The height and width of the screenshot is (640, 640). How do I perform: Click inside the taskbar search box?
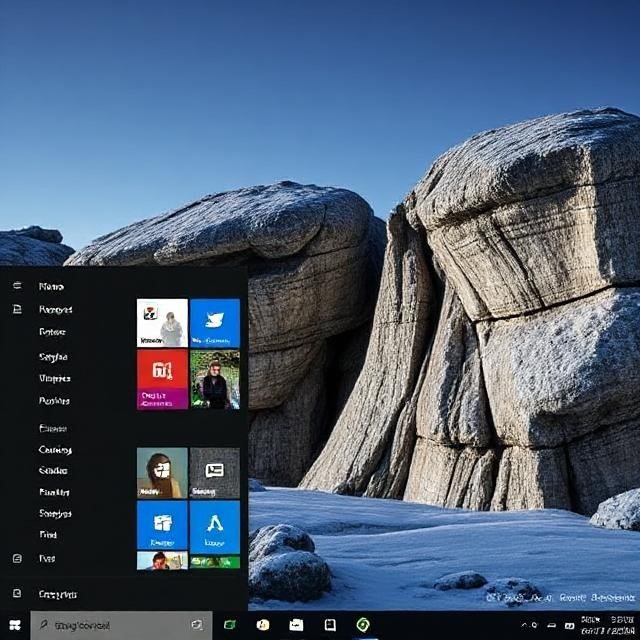point(121,625)
